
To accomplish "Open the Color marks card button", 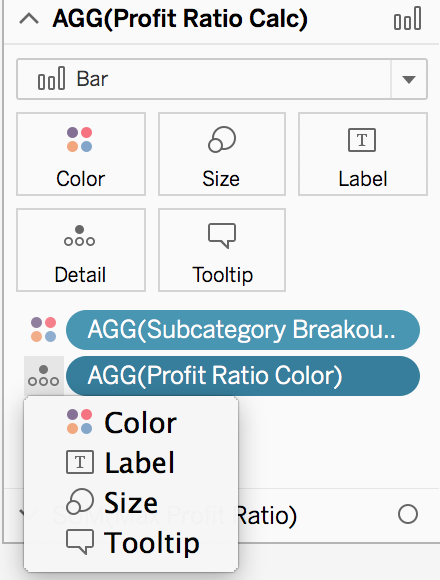I will point(81,154).
